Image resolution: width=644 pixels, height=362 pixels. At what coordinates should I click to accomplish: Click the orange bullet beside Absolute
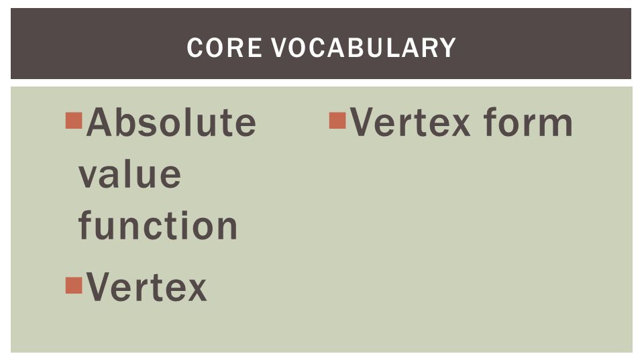[x=74, y=121]
